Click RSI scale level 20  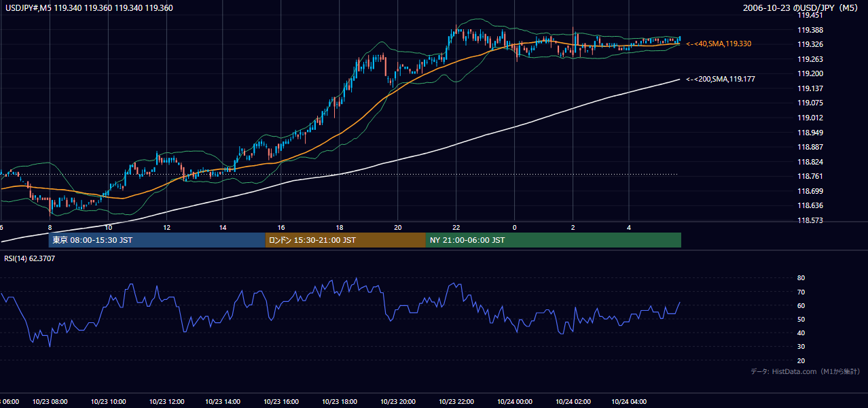[801, 361]
